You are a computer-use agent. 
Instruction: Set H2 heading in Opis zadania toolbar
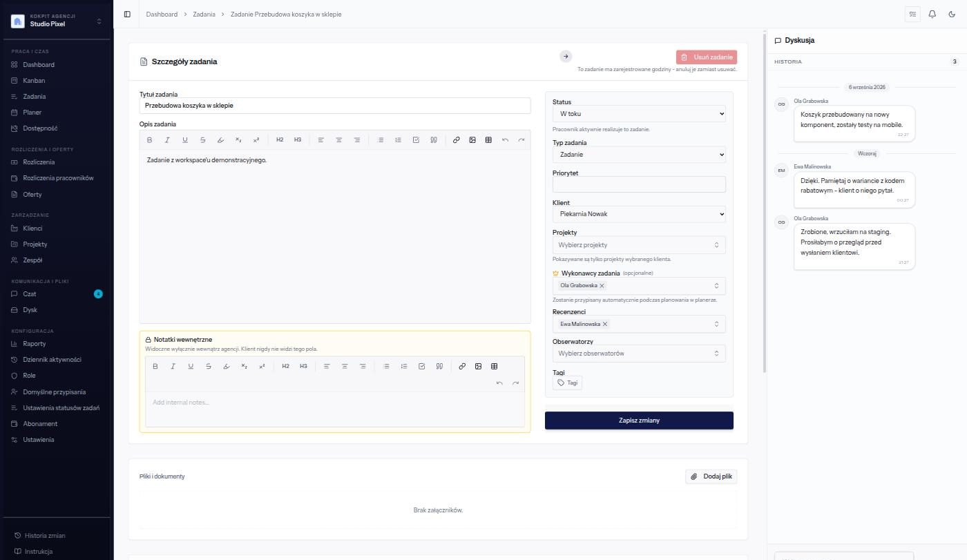click(280, 139)
